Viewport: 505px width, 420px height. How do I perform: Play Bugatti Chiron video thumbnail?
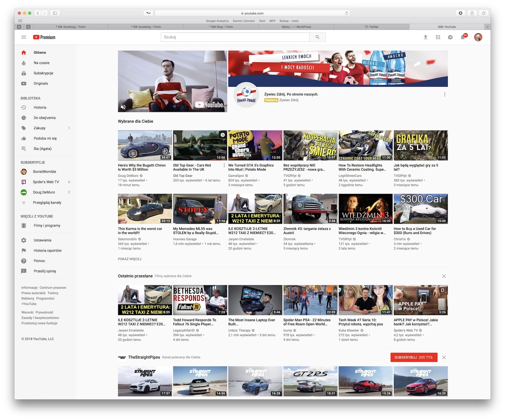click(145, 145)
